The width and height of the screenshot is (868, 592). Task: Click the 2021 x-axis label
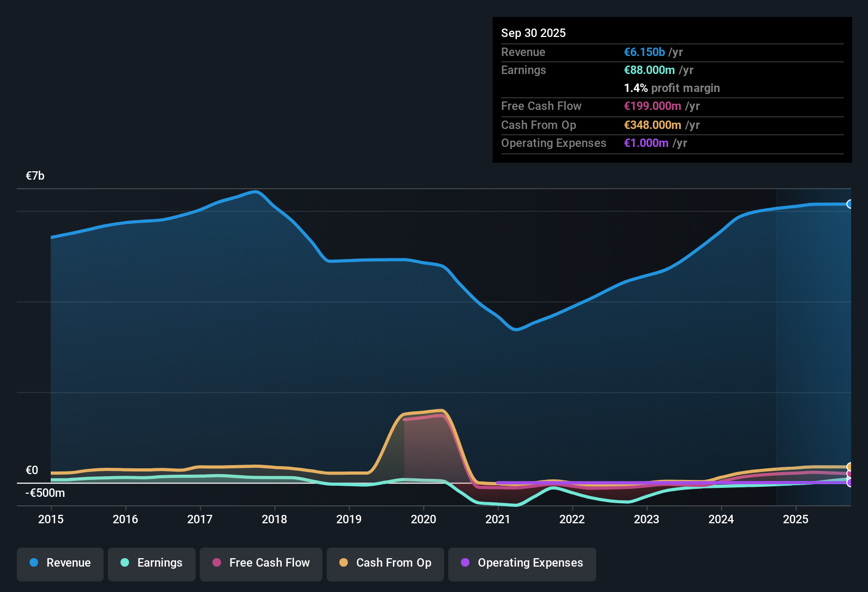tap(498, 520)
